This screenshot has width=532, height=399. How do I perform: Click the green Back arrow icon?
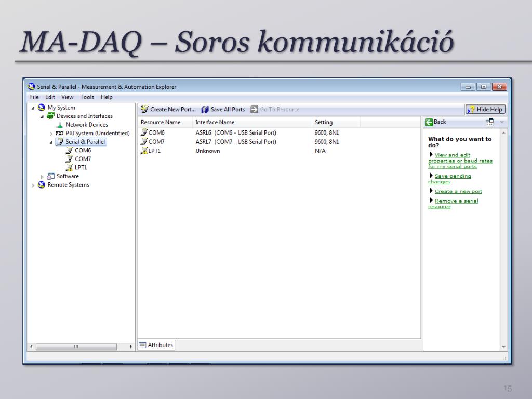pos(429,122)
